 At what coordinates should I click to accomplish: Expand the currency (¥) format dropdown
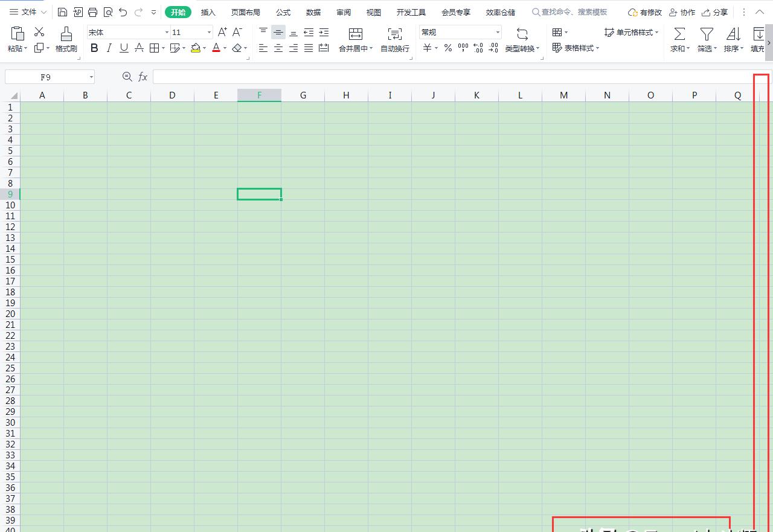point(436,48)
